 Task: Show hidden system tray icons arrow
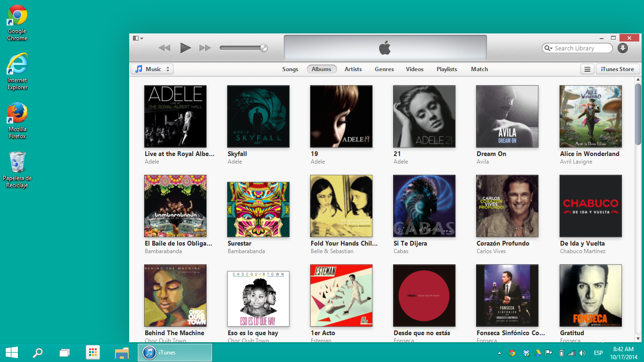(499, 353)
